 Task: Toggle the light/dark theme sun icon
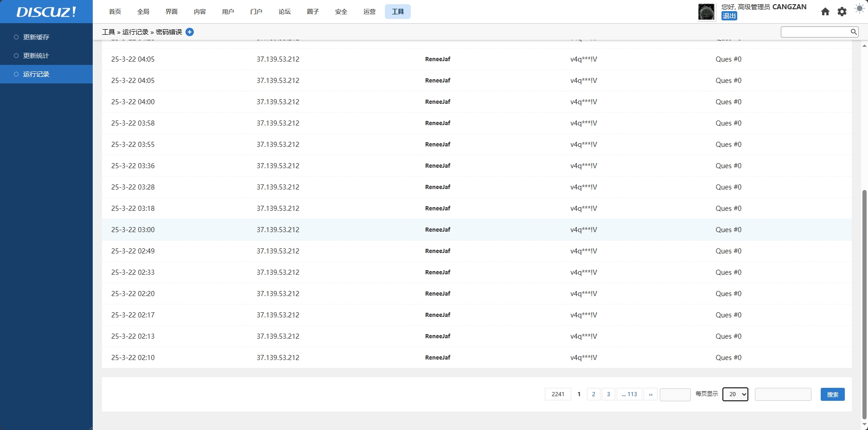pos(859,9)
